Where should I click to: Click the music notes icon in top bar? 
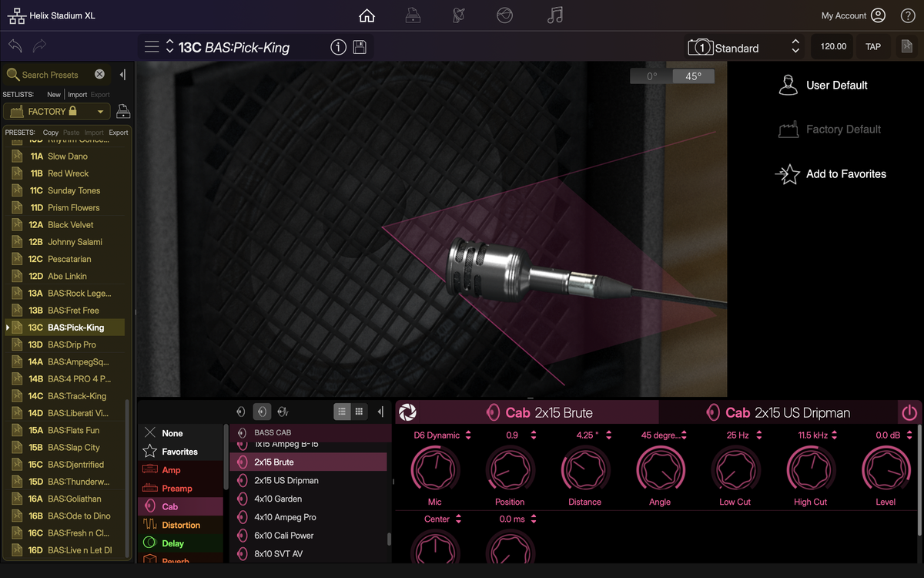[554, 15]
